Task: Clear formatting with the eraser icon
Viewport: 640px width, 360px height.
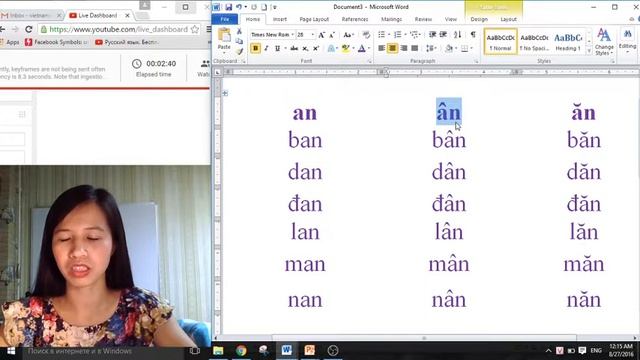Action: [366, 35]
